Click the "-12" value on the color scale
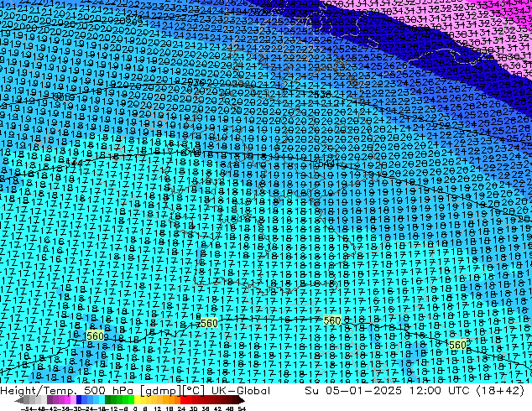The width and height of the screenshot is (532, 411). tap(112, 409)
